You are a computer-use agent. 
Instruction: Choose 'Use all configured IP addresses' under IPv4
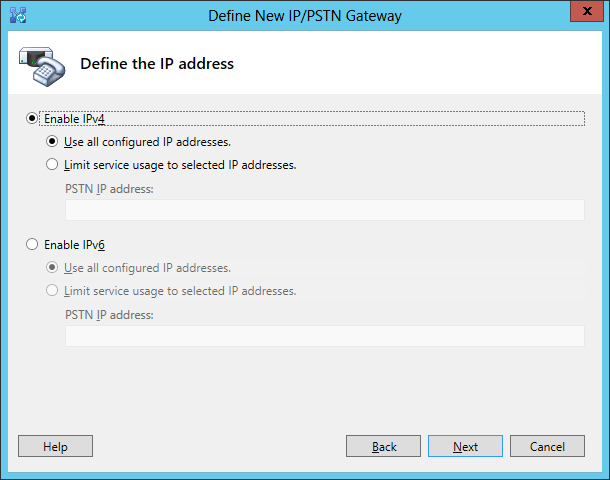52,142
